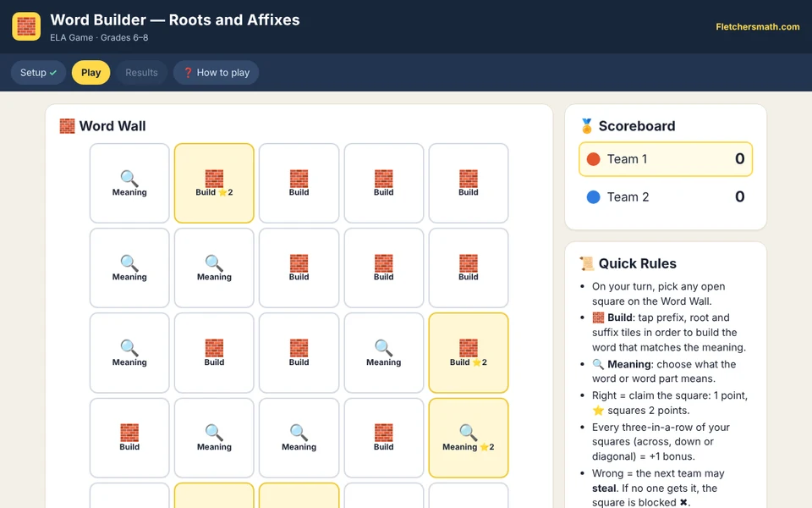Choose second-row fourth-column Build tile

point(384,268)
